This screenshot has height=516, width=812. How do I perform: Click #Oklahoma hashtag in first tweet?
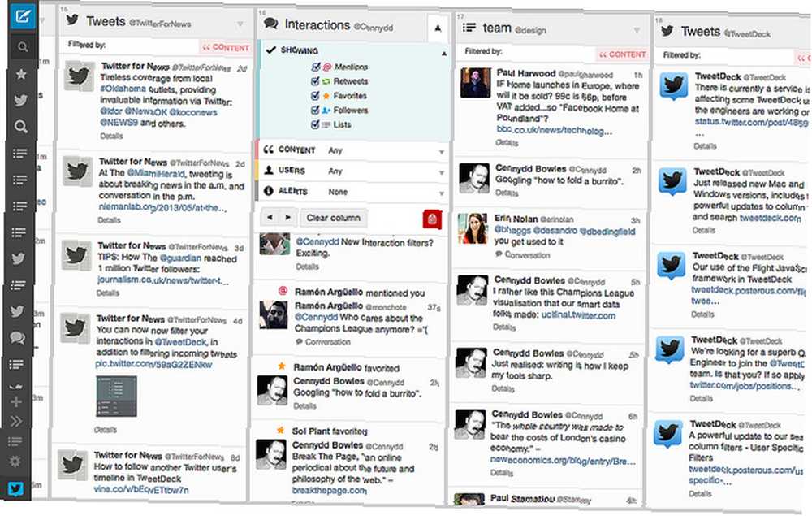[x=123, y=89]
